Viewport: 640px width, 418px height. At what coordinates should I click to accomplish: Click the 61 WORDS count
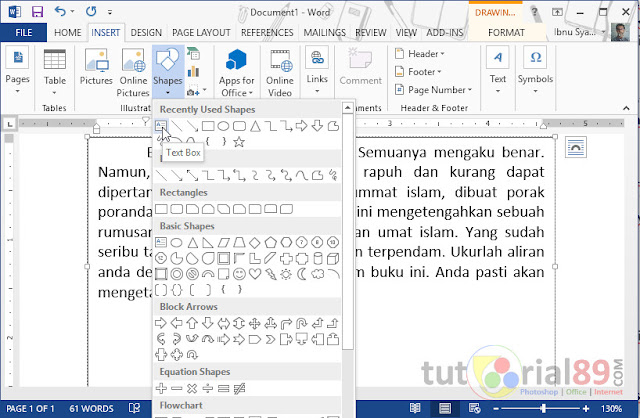tap(91, 409)
